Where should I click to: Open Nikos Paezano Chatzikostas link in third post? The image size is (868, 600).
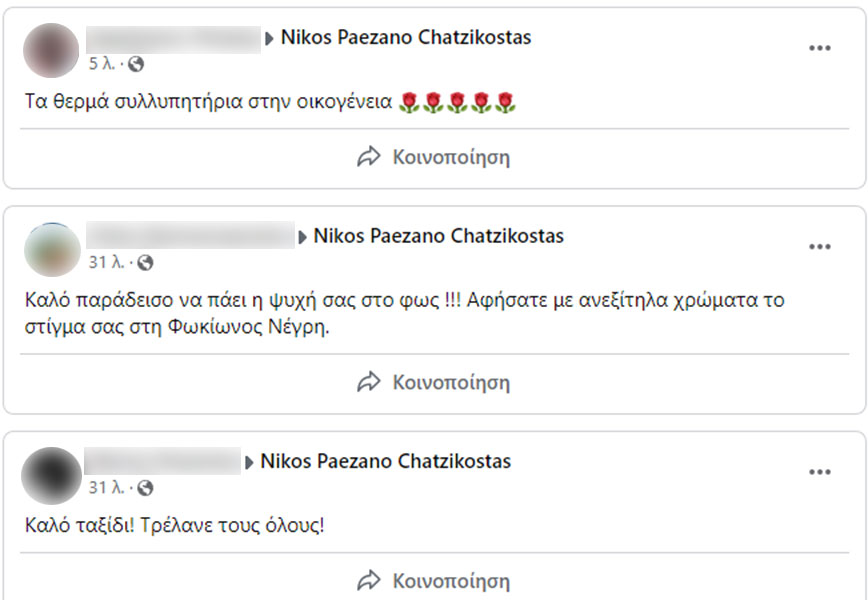pyautogui.click(x=386, y=461)
